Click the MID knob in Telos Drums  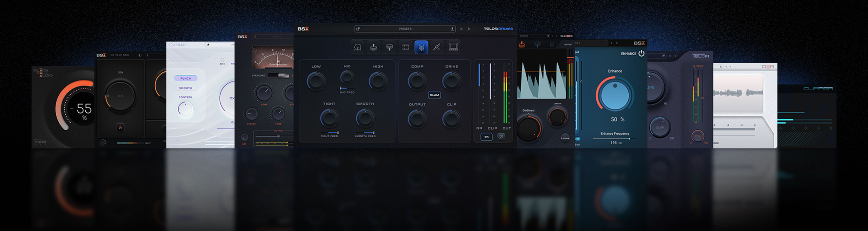pos(347,77)
